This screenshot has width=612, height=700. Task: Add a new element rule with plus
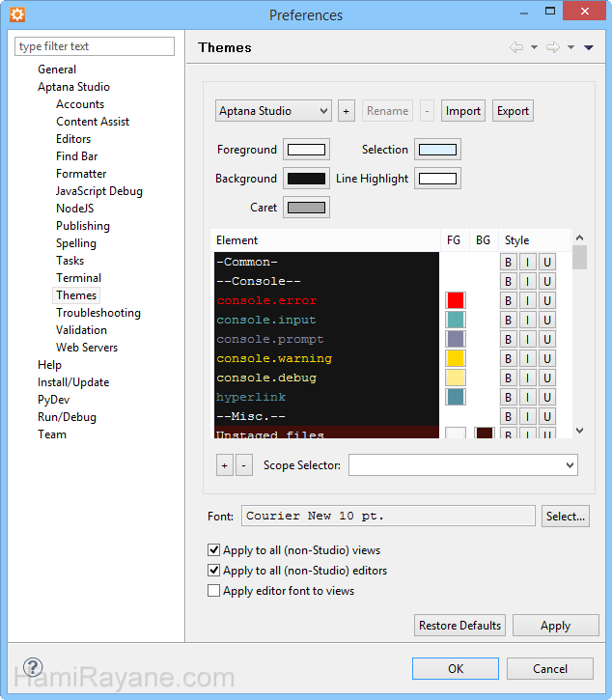click(225, 465)
